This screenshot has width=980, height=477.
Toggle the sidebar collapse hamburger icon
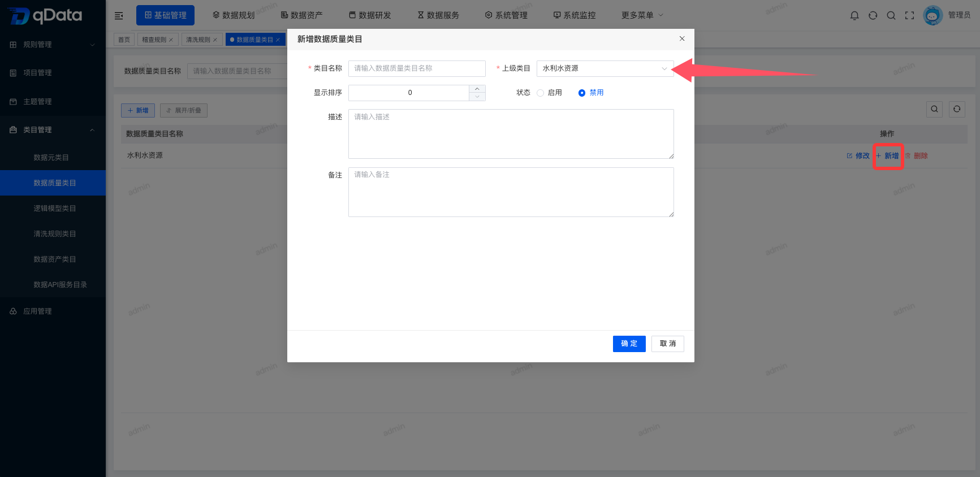pyautogui.click(x=119, y=16)
